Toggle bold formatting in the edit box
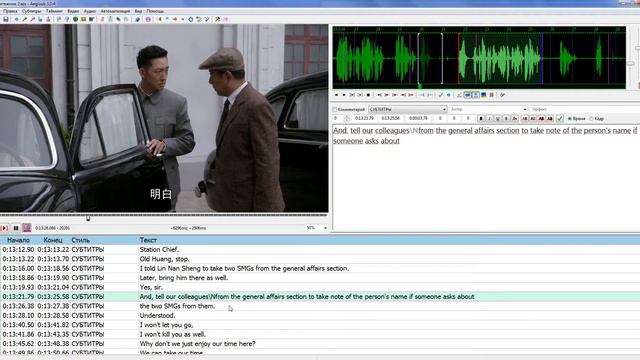 (481, 118)
